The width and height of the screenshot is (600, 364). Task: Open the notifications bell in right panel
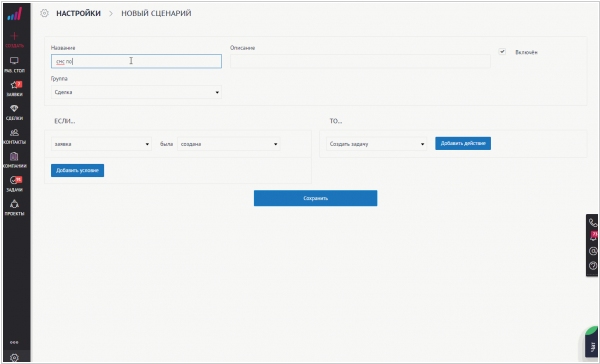(593, 236)
